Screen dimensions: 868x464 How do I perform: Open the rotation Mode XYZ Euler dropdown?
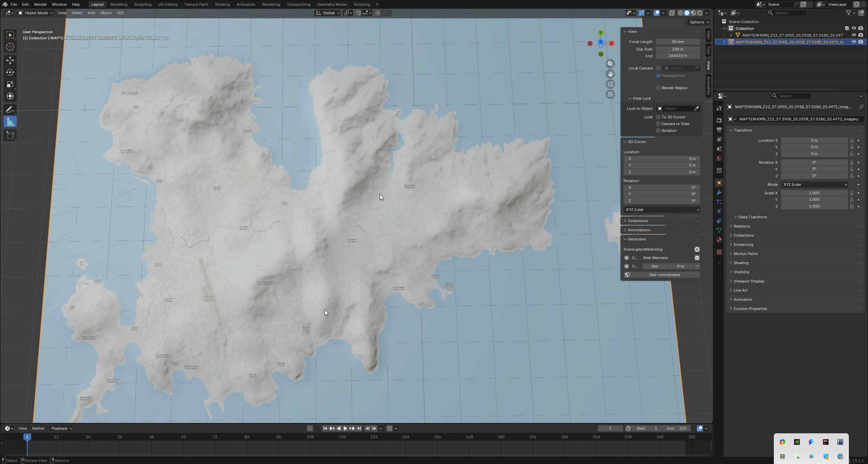point(815,185)
